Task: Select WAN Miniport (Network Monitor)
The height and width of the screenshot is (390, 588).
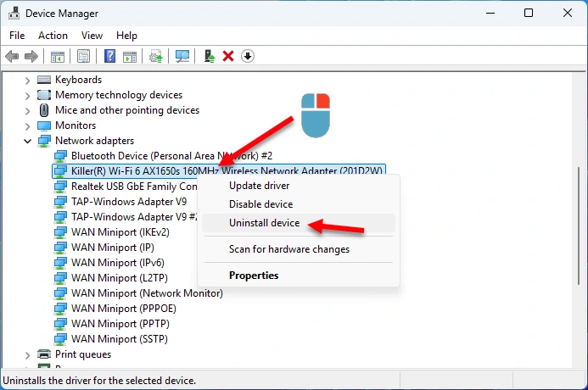Action: 147,293
